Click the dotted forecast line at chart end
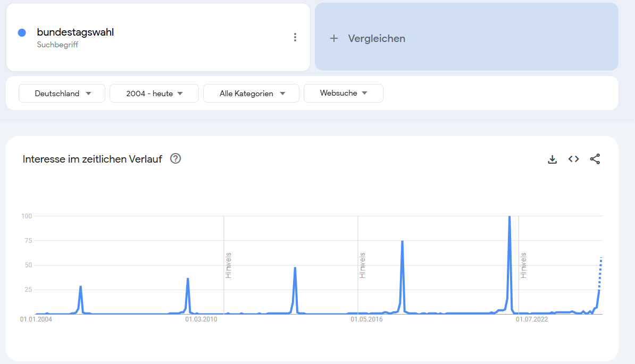Viewport: 635px width, 364px height. [x=600, y=271]
